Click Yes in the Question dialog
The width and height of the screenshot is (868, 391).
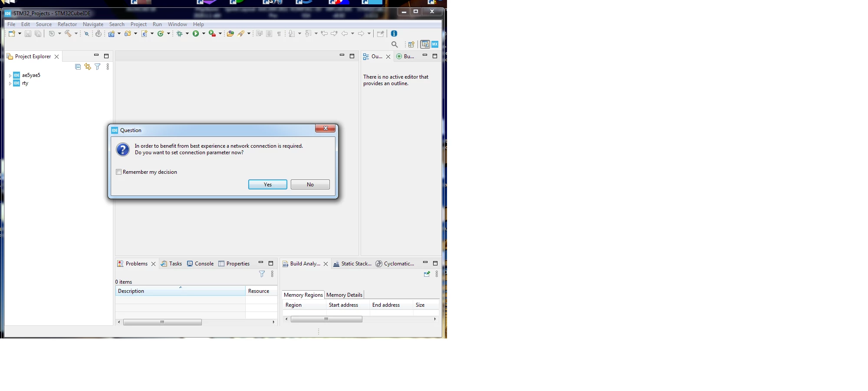pyautogui.click(x=268, y=185)
